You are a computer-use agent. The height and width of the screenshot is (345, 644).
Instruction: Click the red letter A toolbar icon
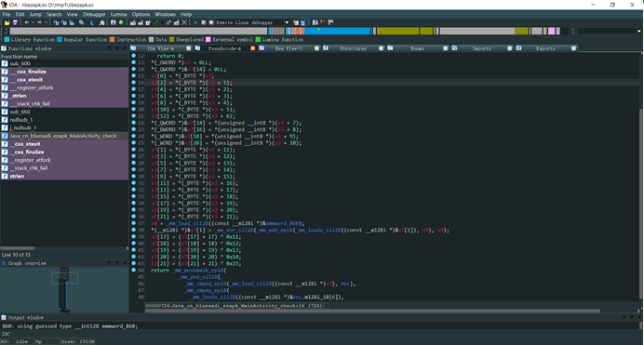click(114, 22)
